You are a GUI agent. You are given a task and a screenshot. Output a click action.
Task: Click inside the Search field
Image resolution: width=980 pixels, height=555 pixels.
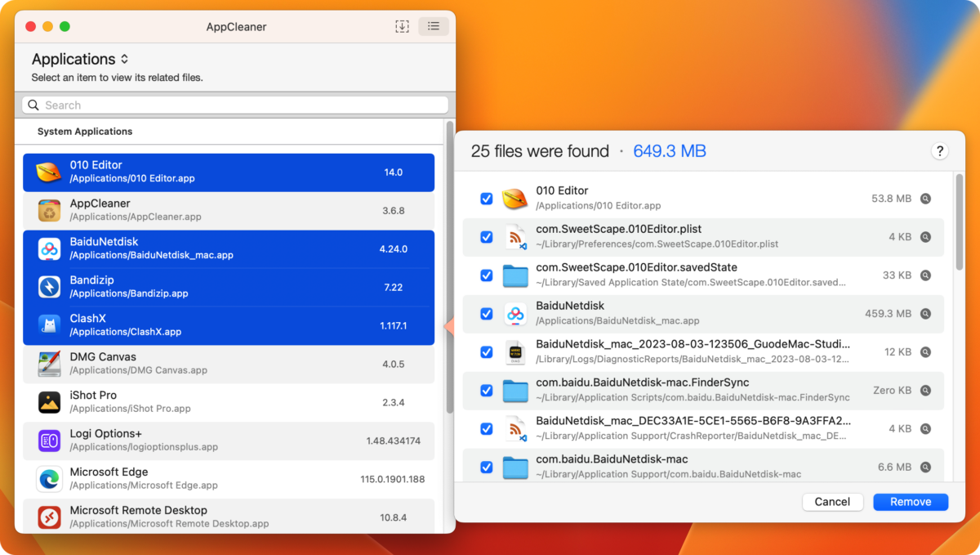(235, 105)
